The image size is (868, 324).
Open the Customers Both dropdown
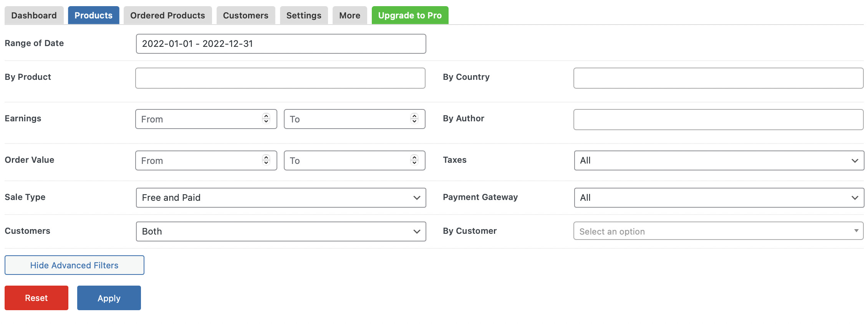pos(281,231)
